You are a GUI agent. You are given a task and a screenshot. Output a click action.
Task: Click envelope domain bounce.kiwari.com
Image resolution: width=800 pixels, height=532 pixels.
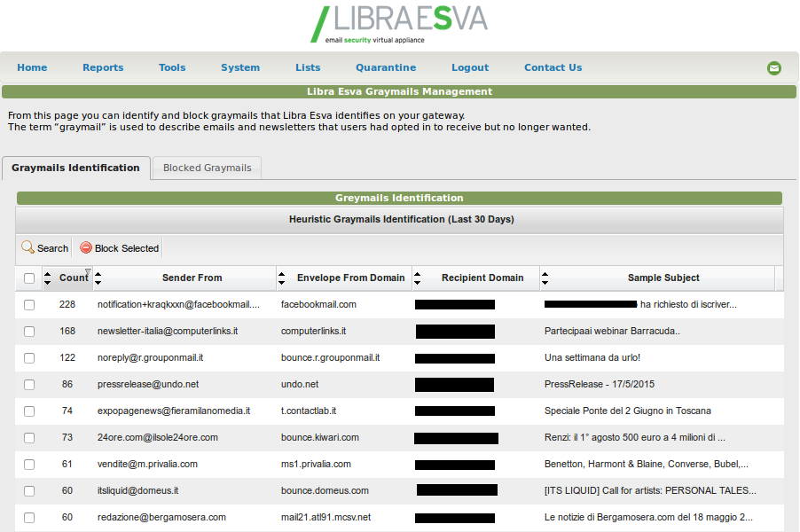[320, 438]
